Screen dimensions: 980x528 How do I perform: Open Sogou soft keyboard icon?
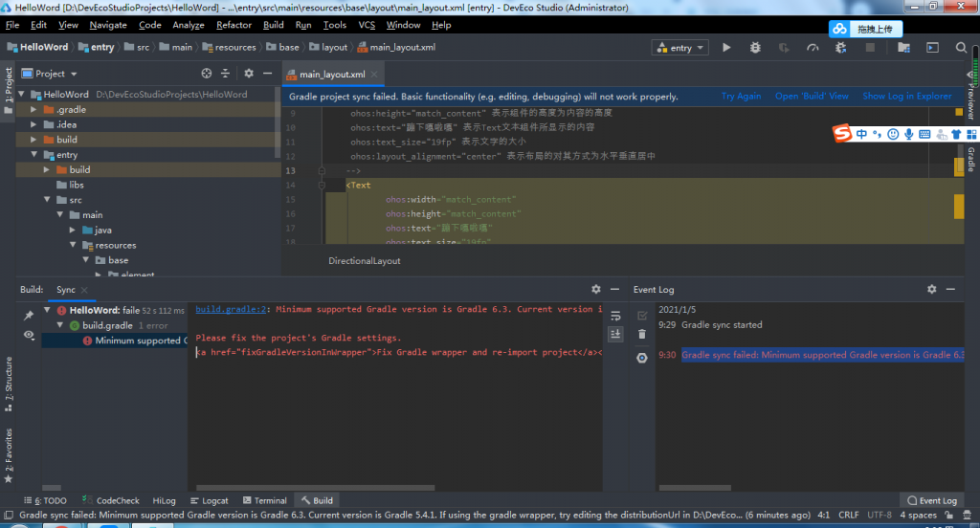(924, 134)
